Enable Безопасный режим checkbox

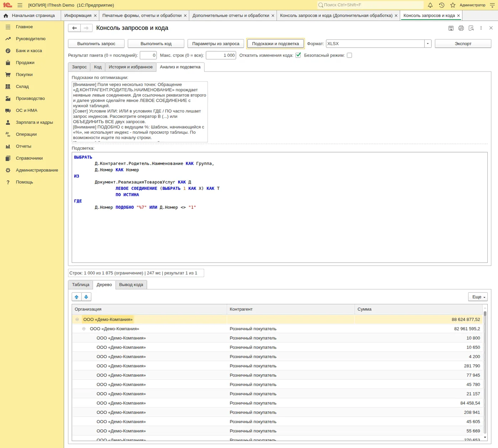point(349,55)
